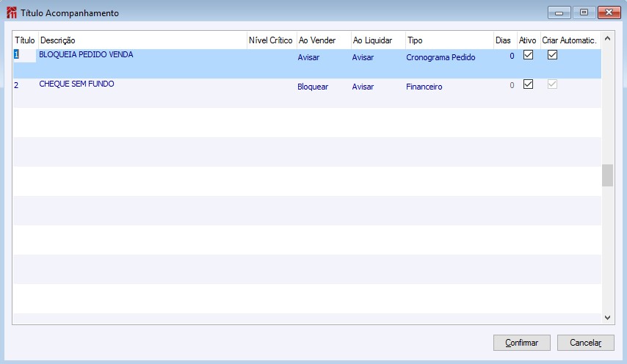Click Dias value for CHEQUE SEM FUNDO
The width and height of the screenshot is (627, 364).
(512, 86)
